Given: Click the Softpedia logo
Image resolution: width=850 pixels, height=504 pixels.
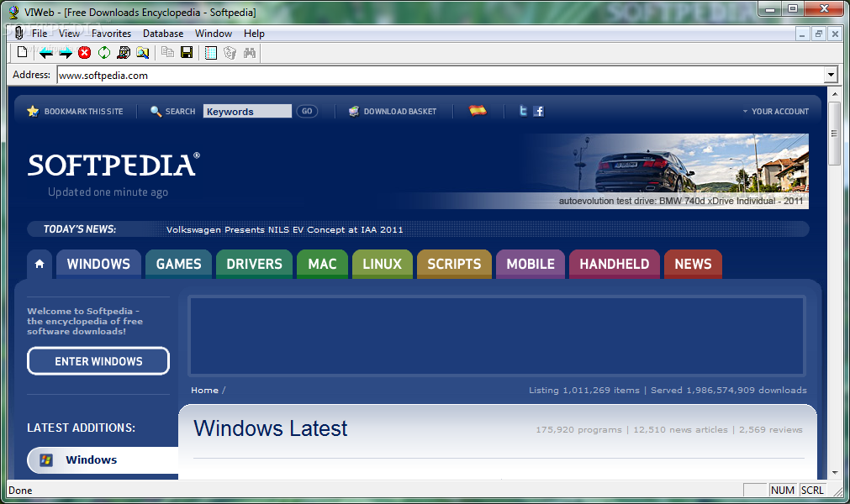Looking at the screenshot, I should [x=114, y=165].
